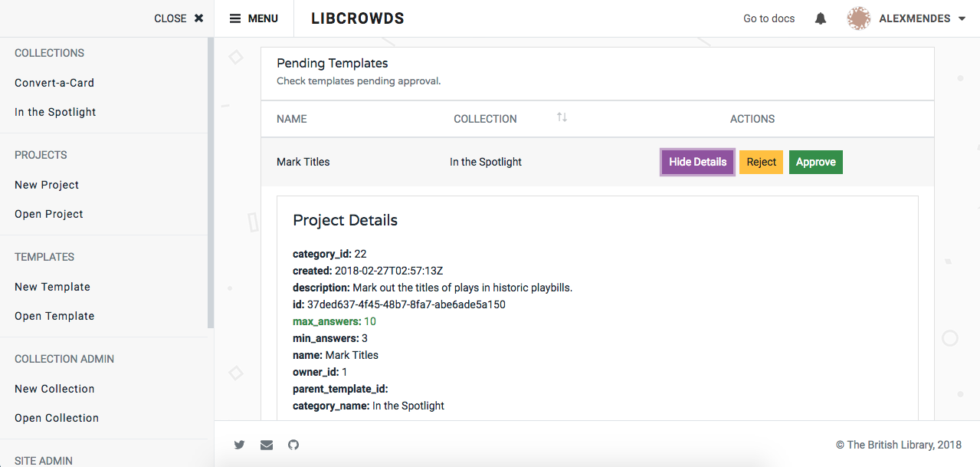Open the Twitter page via footer icon
The width and height of the screenshot is (980, 467).
coord(239,445)
